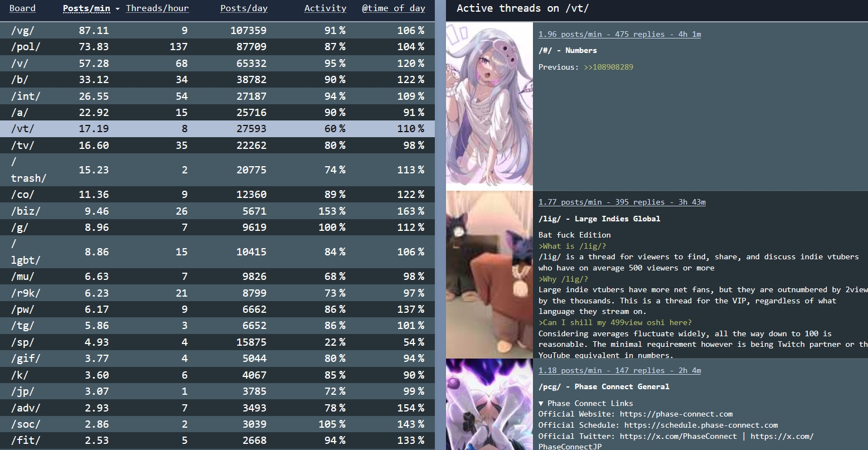Select the /biz/ board row
This screenshot has width=868, height=450.
click(217, 211)
